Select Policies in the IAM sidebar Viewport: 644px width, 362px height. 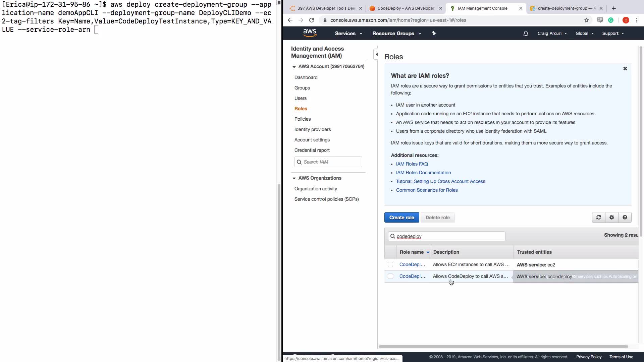[302, 119]
